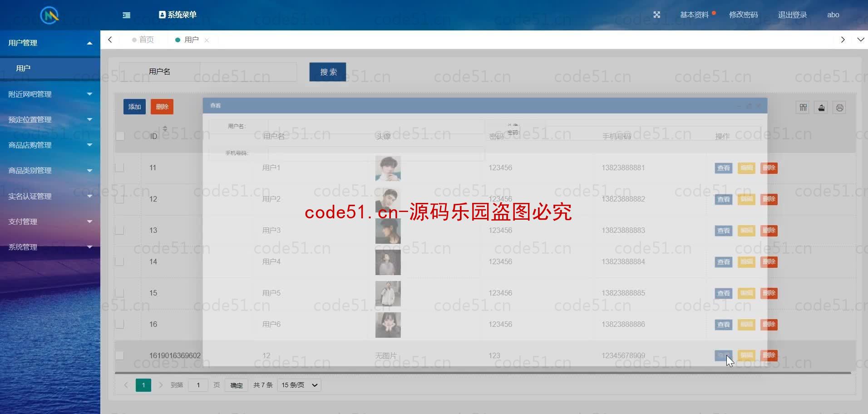Click 编辑 for user 用户4
This screenshot has width=868, height=414.
point(746,262)
